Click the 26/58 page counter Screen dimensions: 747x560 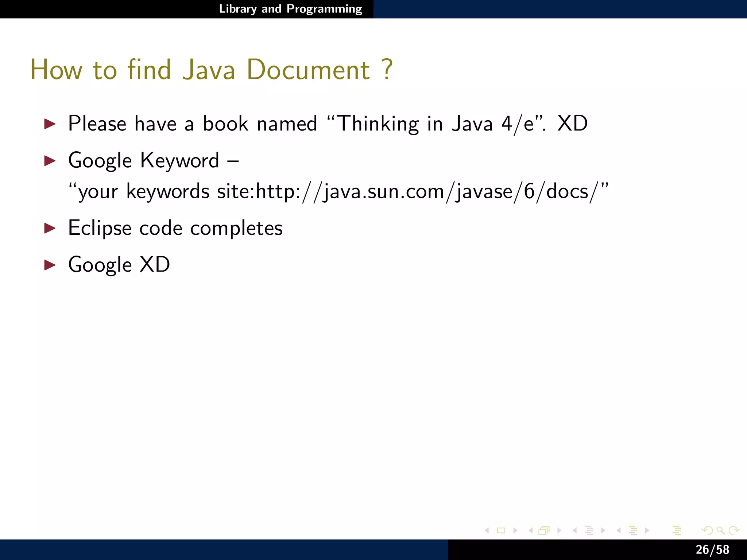tap(712, 550)
